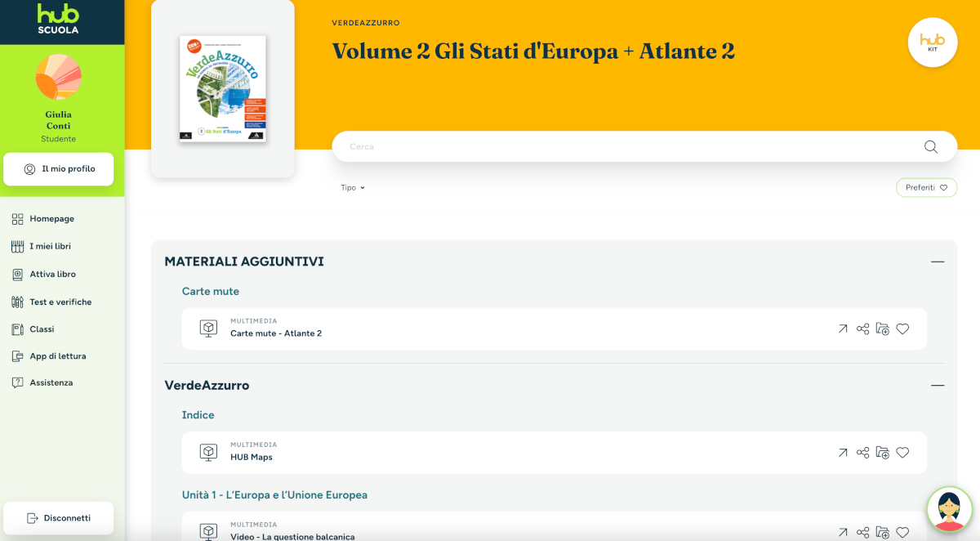Click the Assistenza question icon
The image size is (980, 541).
click(17, 382)
